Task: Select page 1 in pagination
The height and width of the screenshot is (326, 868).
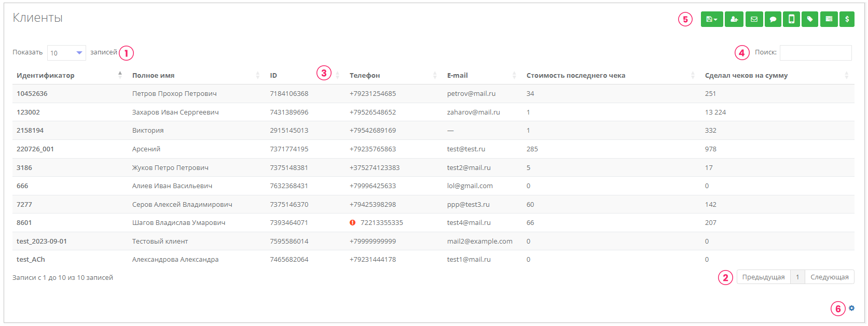Action: pos(797,277)
